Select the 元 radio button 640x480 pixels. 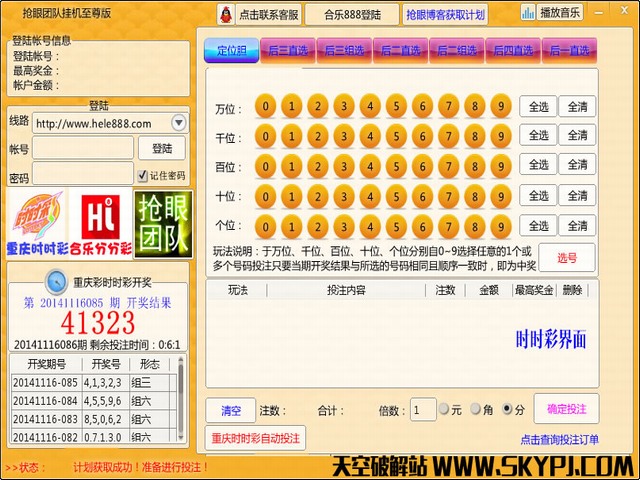(x=444, y=410)
